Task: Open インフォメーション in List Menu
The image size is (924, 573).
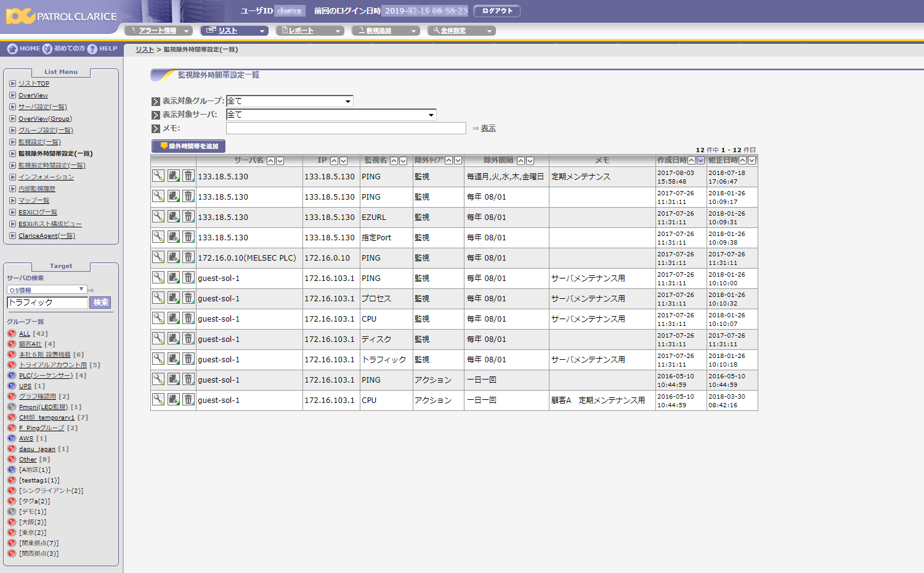Action: click(46, 177)
